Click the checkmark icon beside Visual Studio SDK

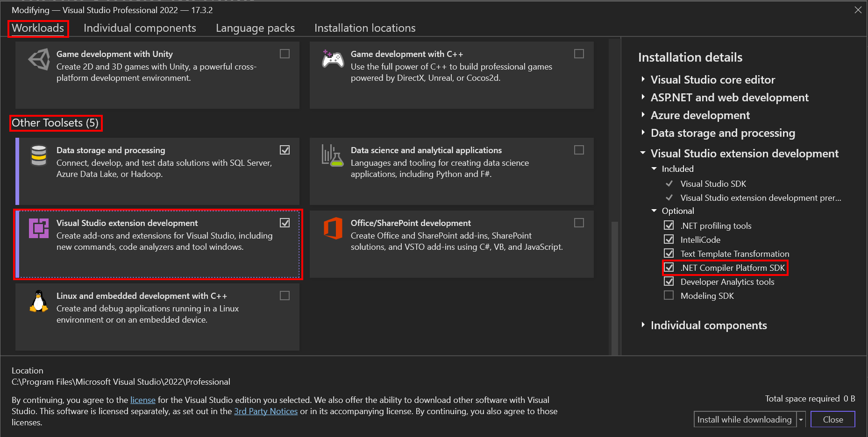[x=669, y=183]
